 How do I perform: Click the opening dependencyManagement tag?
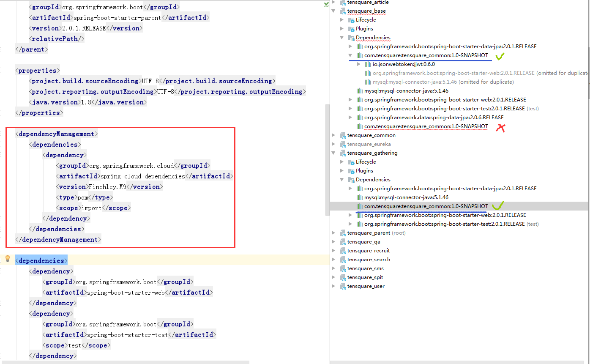[56, 134]
